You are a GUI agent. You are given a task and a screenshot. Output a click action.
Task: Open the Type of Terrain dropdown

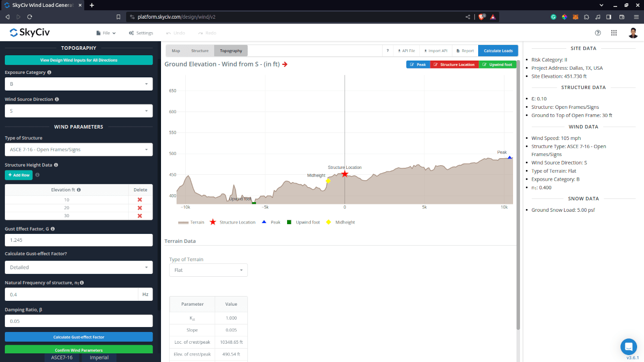pos(208,270)
